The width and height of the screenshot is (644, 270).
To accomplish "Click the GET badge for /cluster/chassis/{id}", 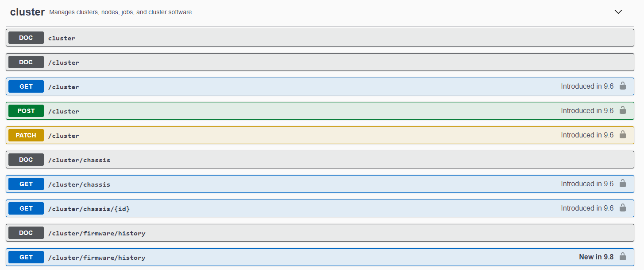I will click(x=26, y=208).
